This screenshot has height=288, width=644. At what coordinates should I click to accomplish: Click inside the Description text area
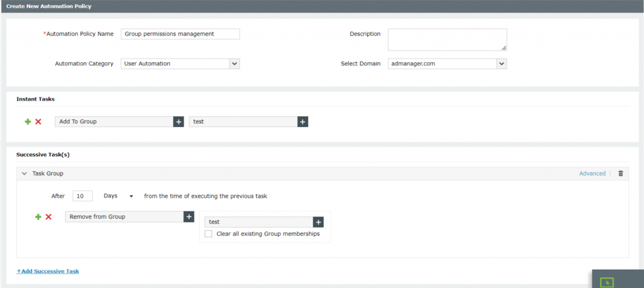(447, 39)
